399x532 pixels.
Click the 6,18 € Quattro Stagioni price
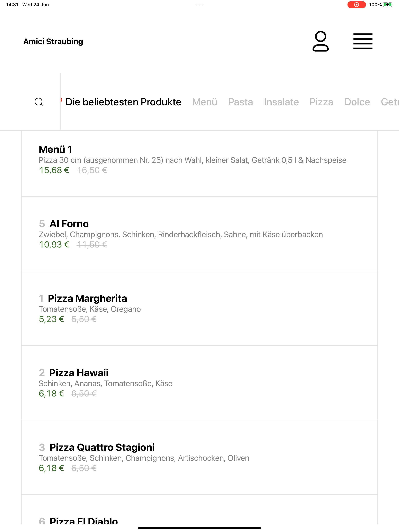coord(51,468)
